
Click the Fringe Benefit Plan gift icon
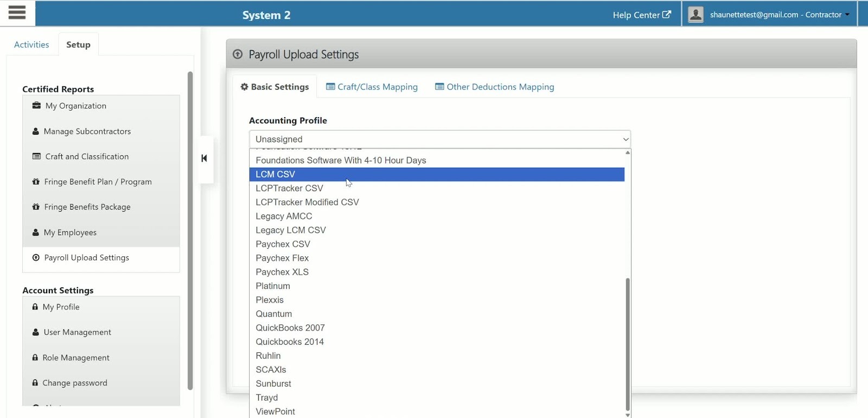pos(36,181)
